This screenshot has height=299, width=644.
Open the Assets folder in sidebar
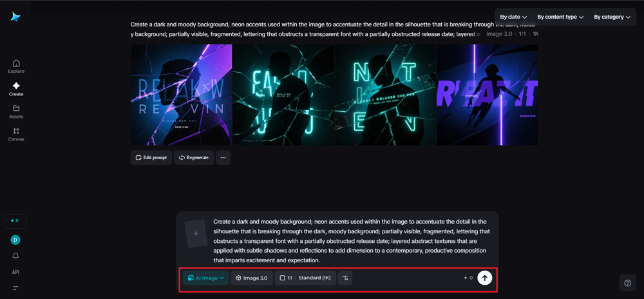[x=16, y=111]
